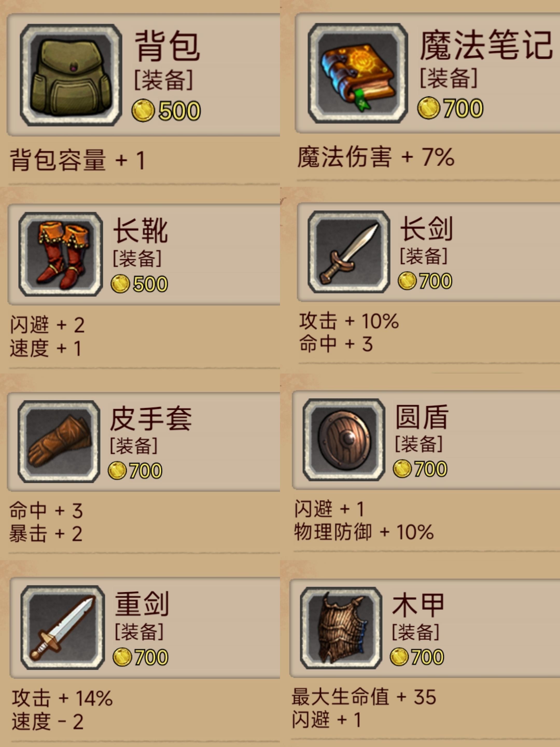Select the 长靴 item title

coord(141,230)
